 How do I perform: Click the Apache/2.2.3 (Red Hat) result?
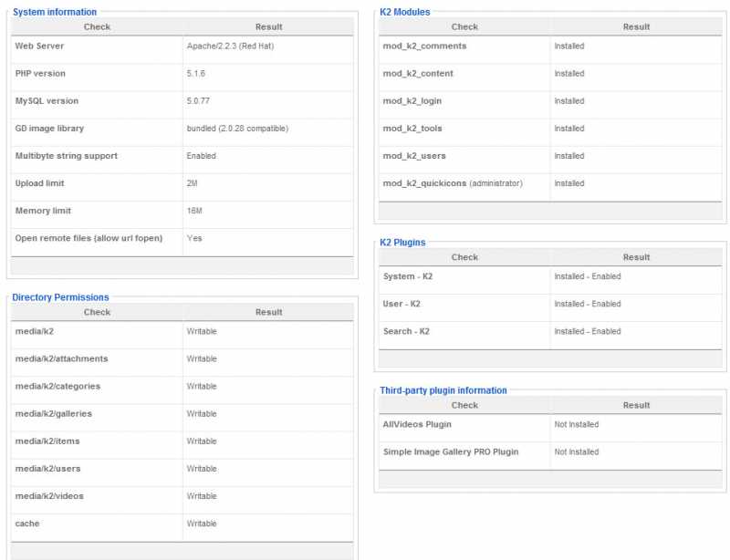coord(230,47)
